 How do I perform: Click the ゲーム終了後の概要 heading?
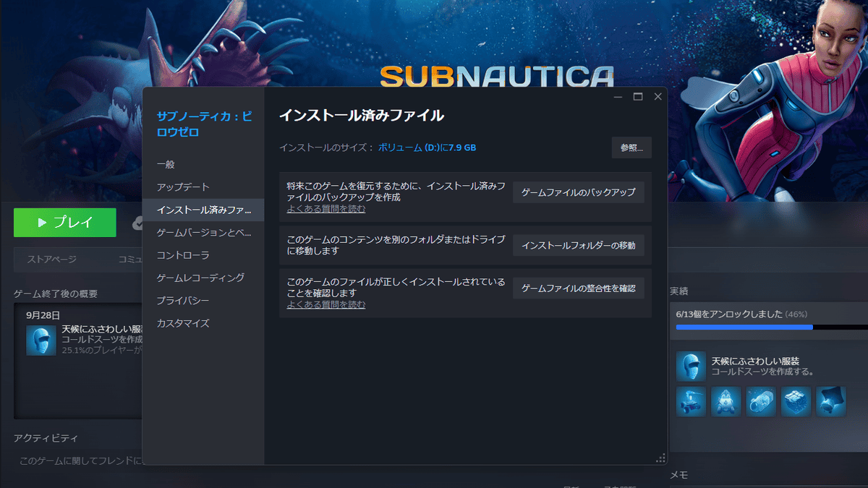[x=56, y=294]
